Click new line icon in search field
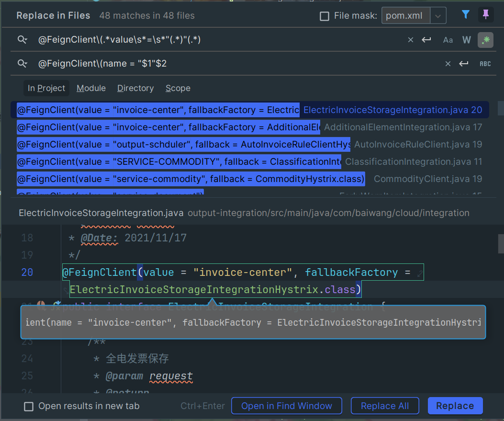The image size is (504, 421). point(426,40)
